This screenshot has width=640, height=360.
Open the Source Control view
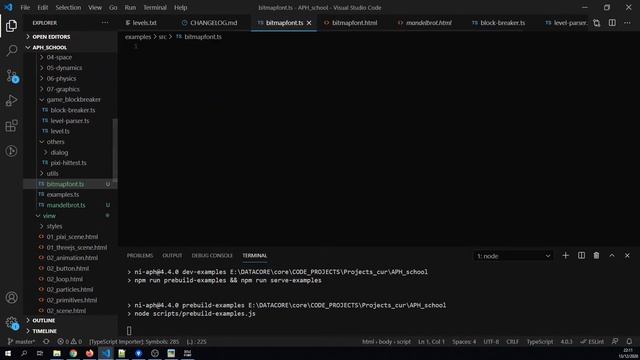click(x=11, y=76)
